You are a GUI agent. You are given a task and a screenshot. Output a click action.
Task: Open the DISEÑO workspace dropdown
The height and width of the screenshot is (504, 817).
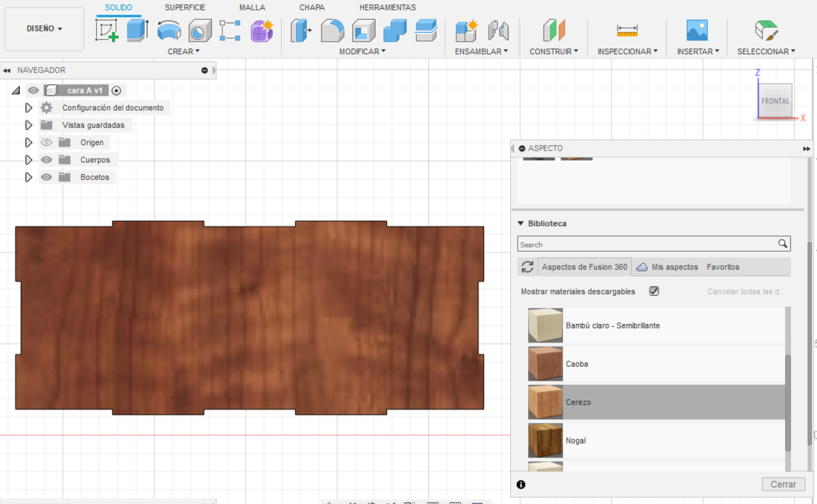tap(44, 28)
